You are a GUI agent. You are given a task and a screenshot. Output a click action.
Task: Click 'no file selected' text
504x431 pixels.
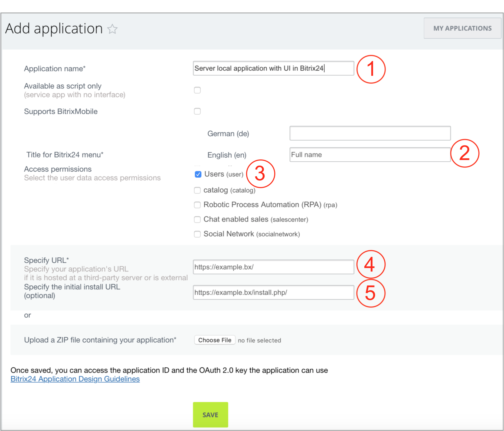[259, 340]
